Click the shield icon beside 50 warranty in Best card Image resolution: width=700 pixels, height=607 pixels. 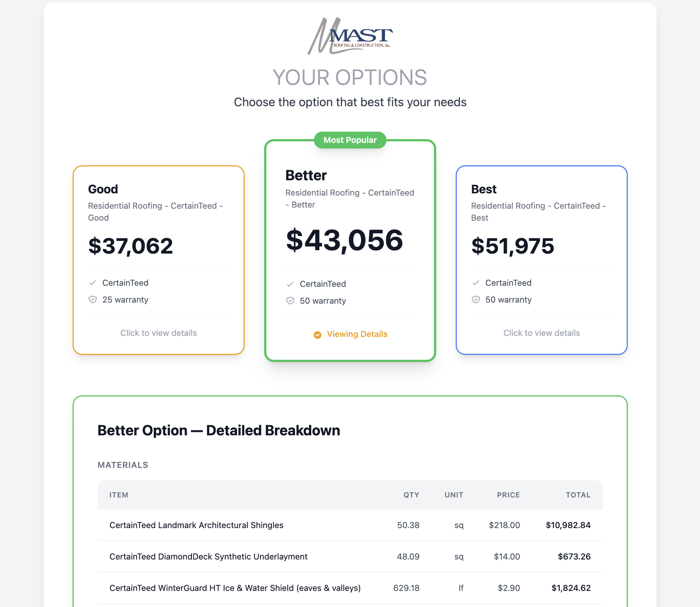click(x=476, y=300)
